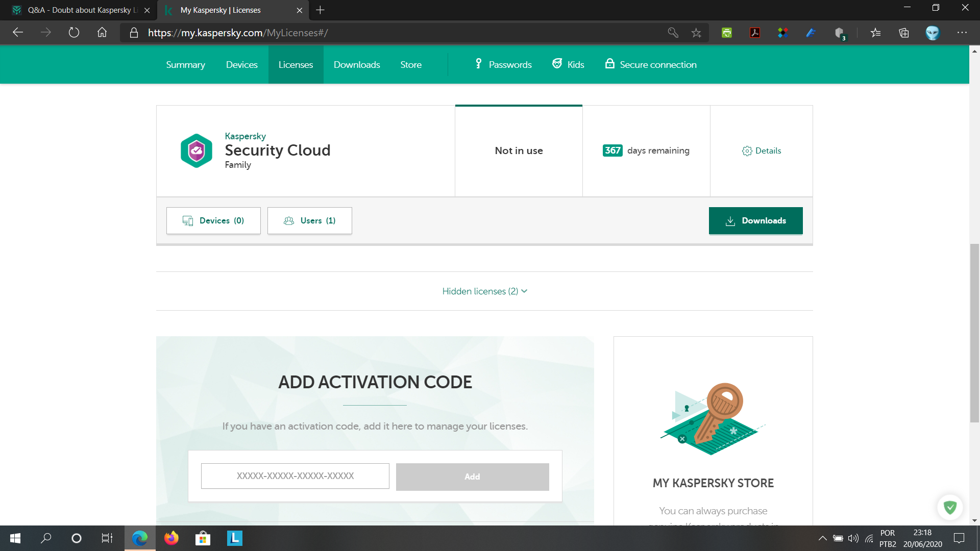This screenshot has width=980, height=551.
Task: Click the browser favorites star icon
Action: (696, 33)
